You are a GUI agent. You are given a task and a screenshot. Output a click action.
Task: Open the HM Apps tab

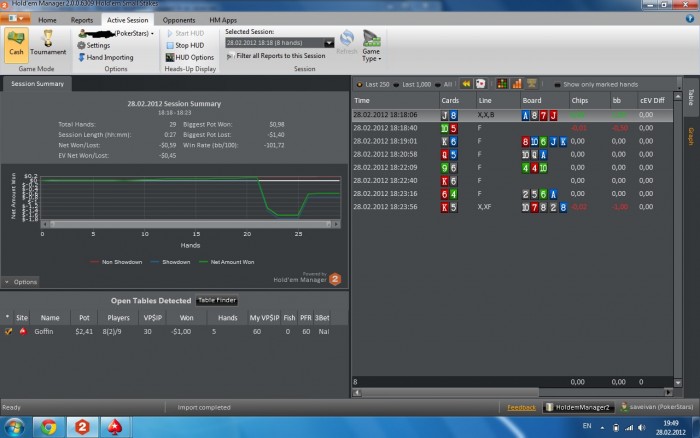coord(223,20)
